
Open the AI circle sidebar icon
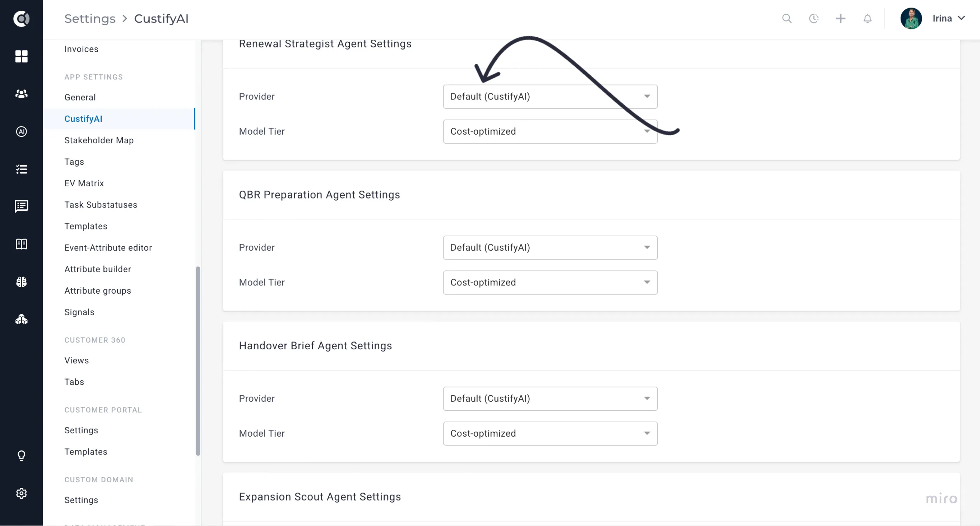(x=21, y=131)
